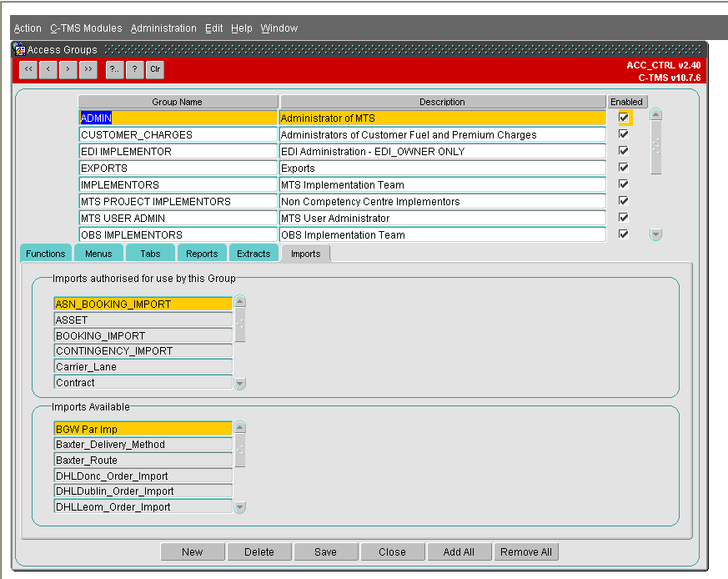The height and width of the screenshot is (579, 728).
Task: Click the groups list scrollbar thumb
Action: click(x=655, y=148)
